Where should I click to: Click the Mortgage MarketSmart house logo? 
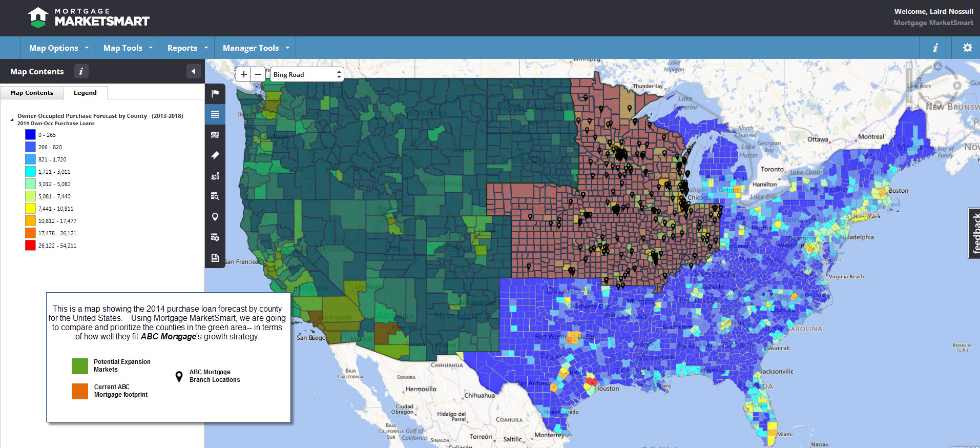click(x=38, y=17)
